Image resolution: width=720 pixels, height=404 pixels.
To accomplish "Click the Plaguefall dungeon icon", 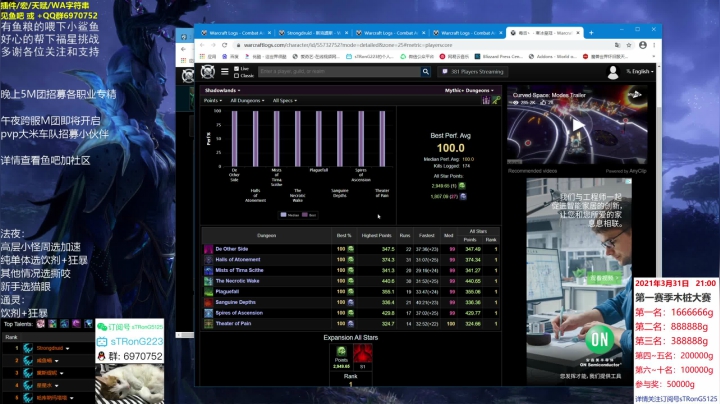I will coord(208,292).
